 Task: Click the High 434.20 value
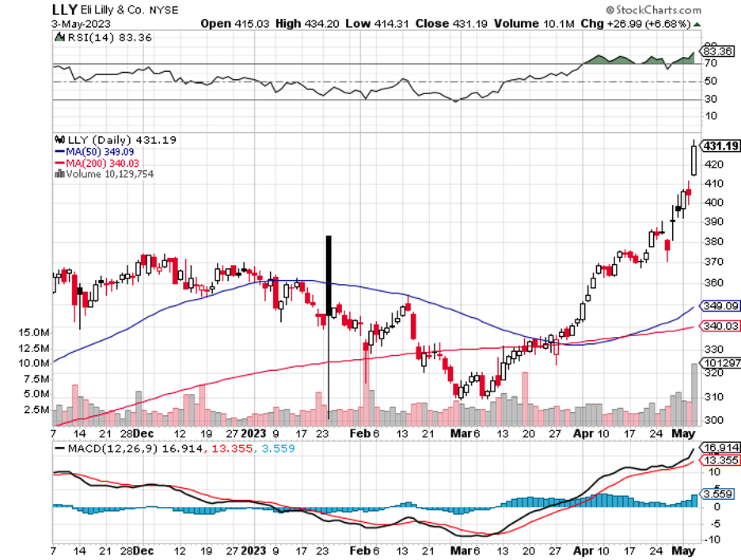(308, 24)
